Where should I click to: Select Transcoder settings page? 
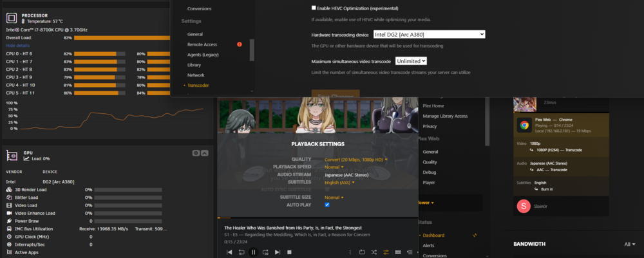tap(198, 86)
